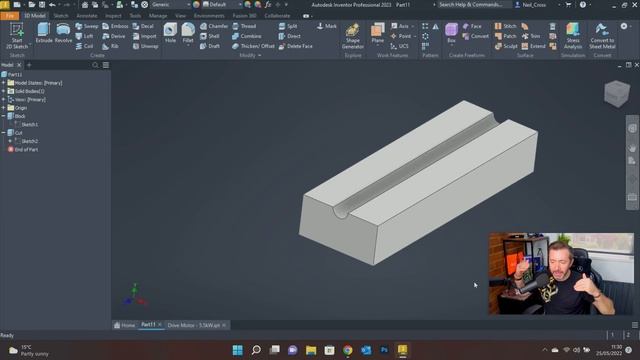The height and width of the screenshot is (360, 640).
Task: Select the Fillet tool
Action: coord(188,33)
